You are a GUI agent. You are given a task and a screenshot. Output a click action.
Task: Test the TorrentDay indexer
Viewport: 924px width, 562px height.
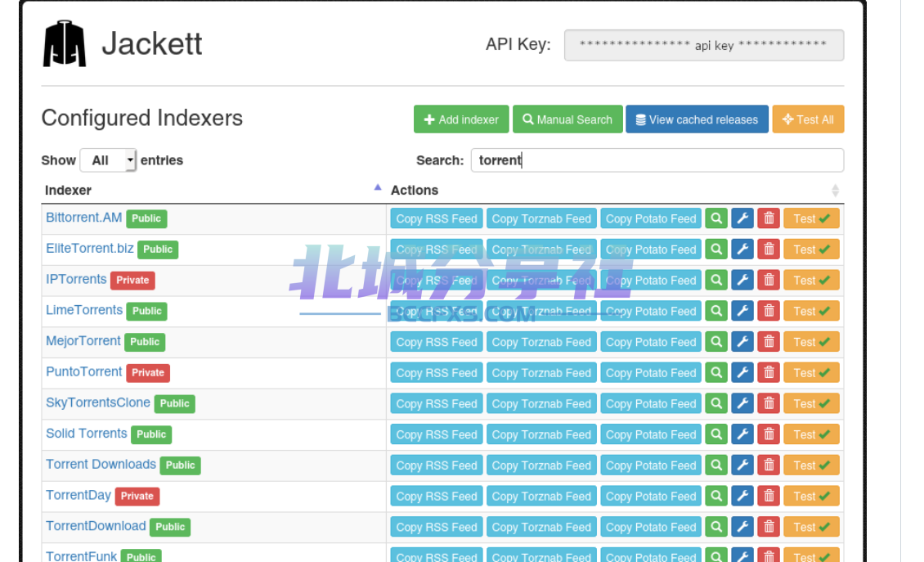click(811, 496)
